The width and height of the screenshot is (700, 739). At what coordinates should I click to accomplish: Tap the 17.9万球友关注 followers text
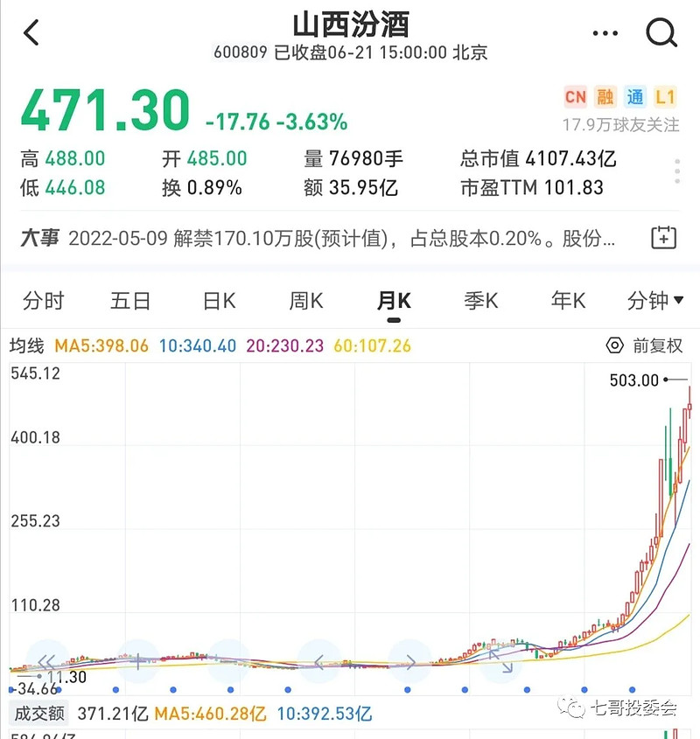[620, 125]
